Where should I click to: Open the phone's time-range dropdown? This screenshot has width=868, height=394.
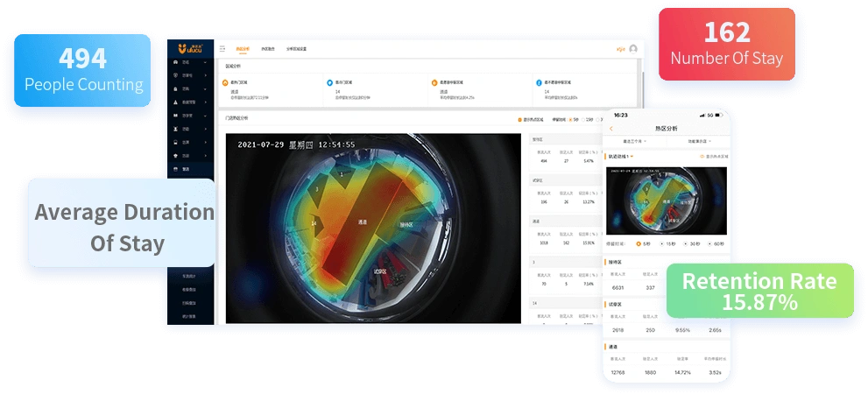pos(635,141)
